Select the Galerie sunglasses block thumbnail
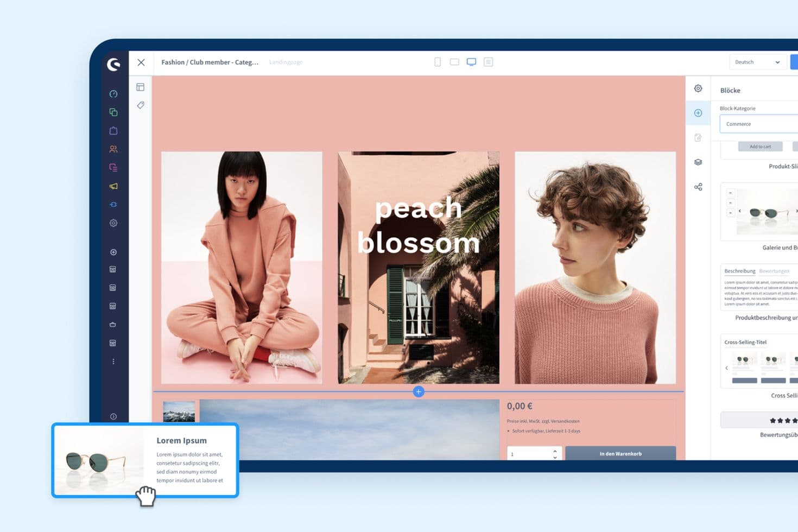The image size is (798, 532). (x=760, y=211)
